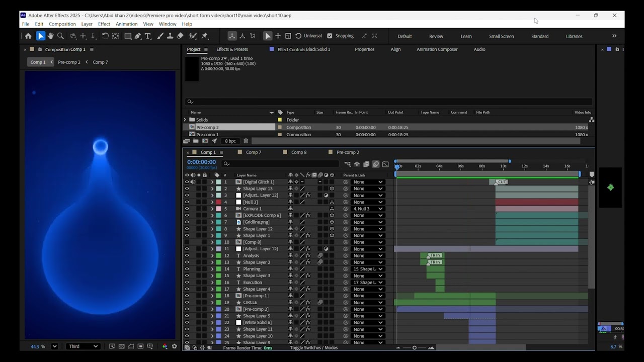Enable Motion Blur switch in timeline header

tap(376, 164)
